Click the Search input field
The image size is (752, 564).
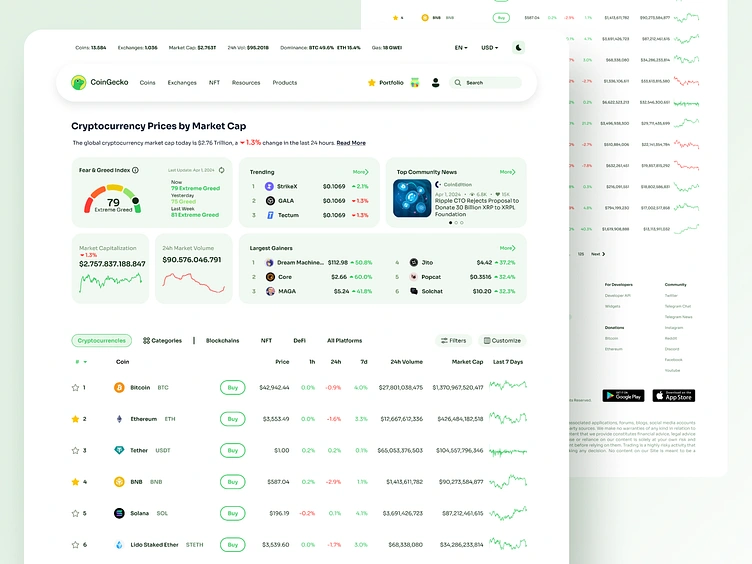485,82
